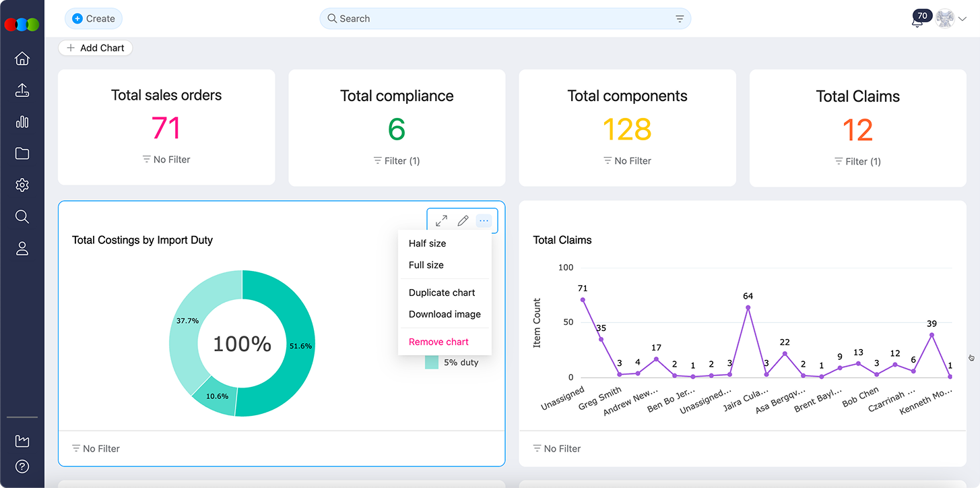
Task: Select Remove chart in the menu
Action: coord(438,342)
